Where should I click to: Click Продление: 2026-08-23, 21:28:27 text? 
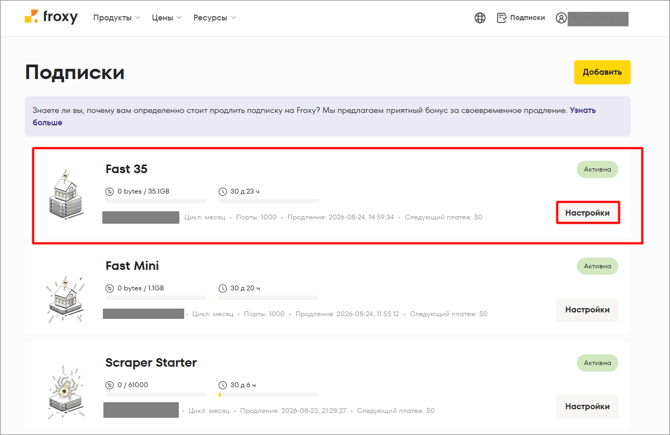(293, 411)
